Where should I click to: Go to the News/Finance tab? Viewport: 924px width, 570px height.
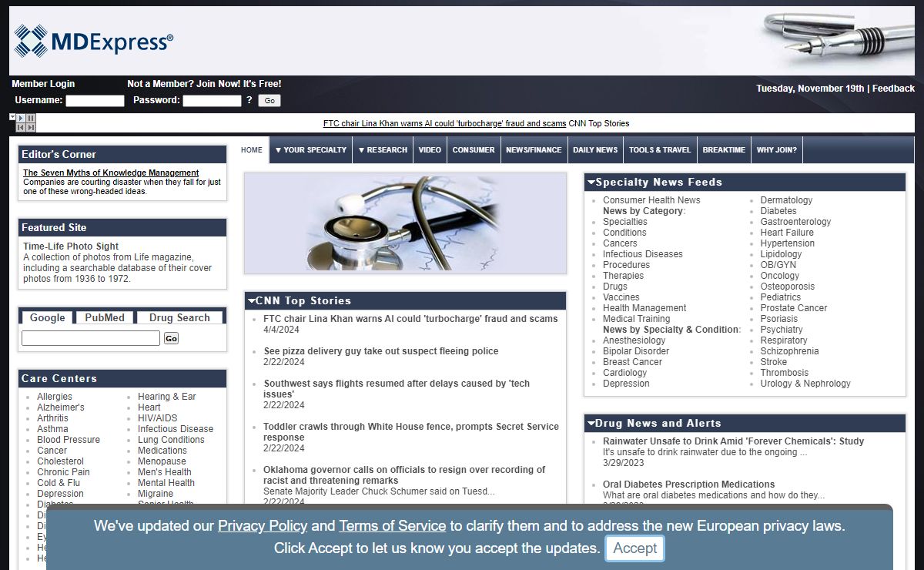tap(534, 150)
